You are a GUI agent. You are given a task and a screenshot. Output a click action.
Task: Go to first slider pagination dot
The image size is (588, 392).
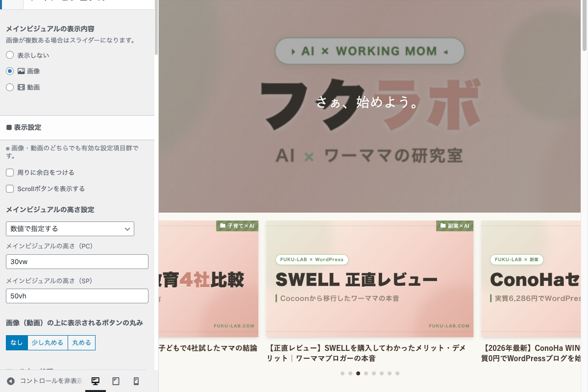tap(343, 373)
